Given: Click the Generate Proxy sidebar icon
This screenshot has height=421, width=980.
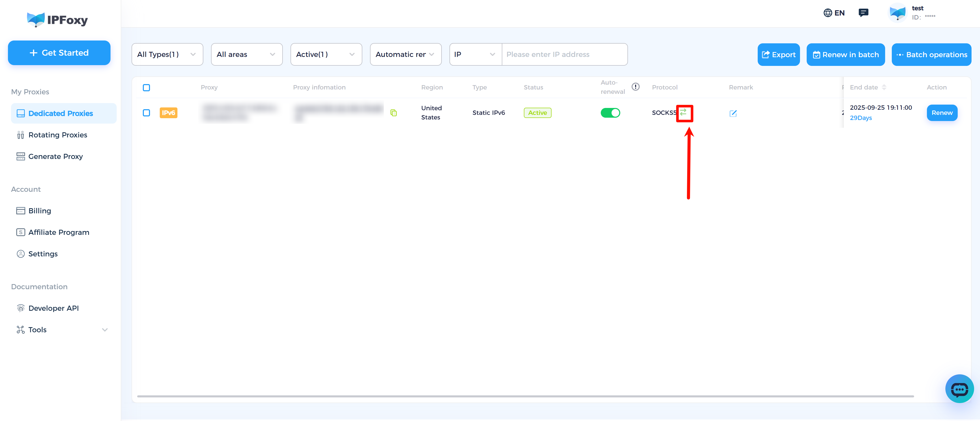Looking at the screenshot, I should pyautogui.click(x=21, y=156).
